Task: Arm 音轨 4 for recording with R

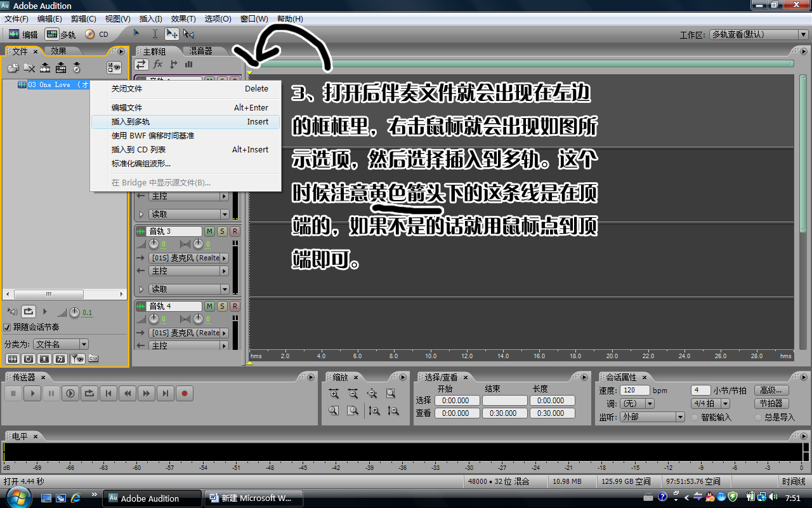Action: coord(235,306)
